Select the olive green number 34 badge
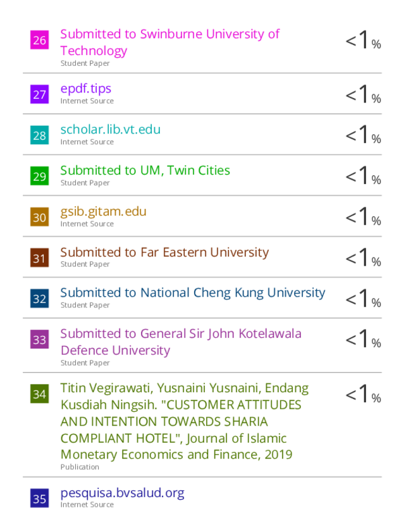This screenshot has height=532, width=411. coord(39,394)
